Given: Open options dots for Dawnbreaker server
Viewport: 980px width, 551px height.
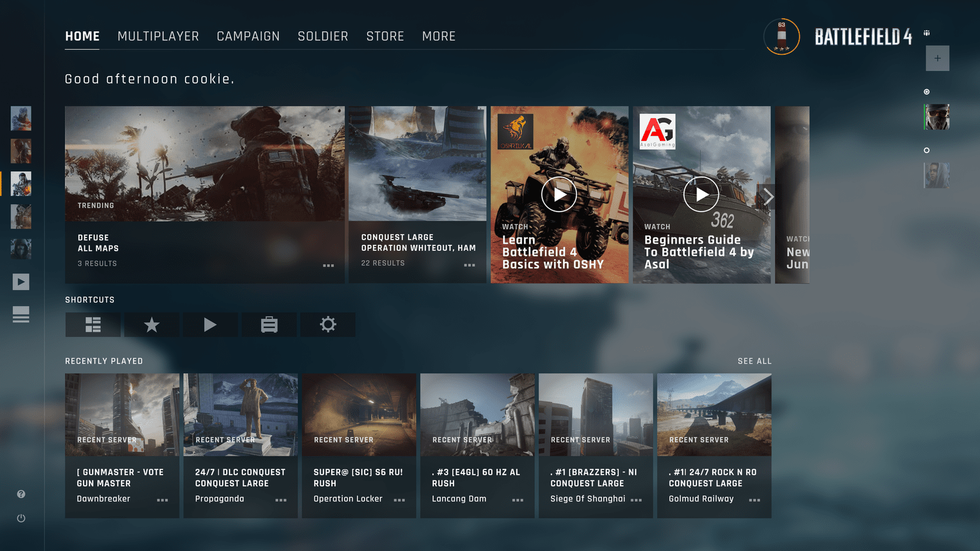Looking at the screenshot, I should [163, 500].
